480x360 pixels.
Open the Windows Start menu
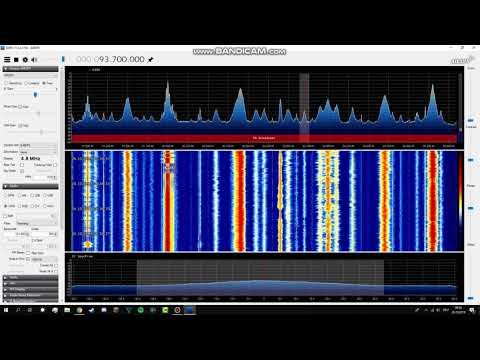click(6, 310)
